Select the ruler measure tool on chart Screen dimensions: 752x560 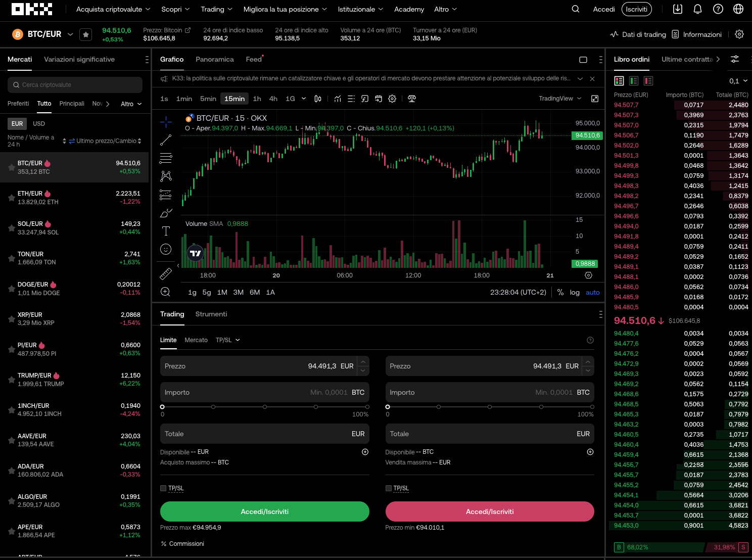point(166,274)
